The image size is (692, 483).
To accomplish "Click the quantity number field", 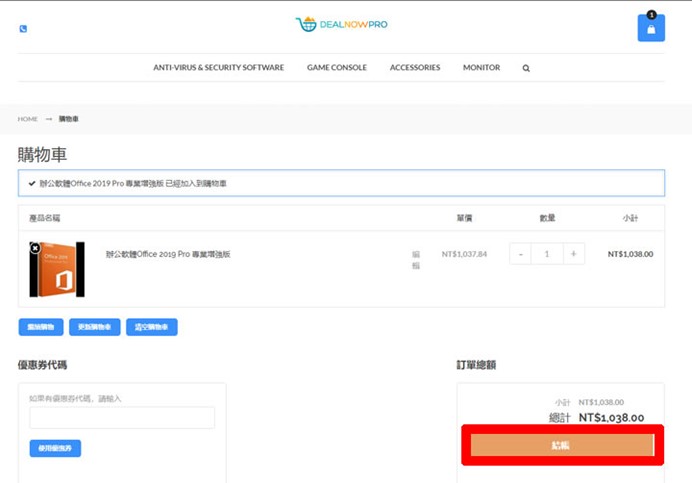I will (546, 254).
